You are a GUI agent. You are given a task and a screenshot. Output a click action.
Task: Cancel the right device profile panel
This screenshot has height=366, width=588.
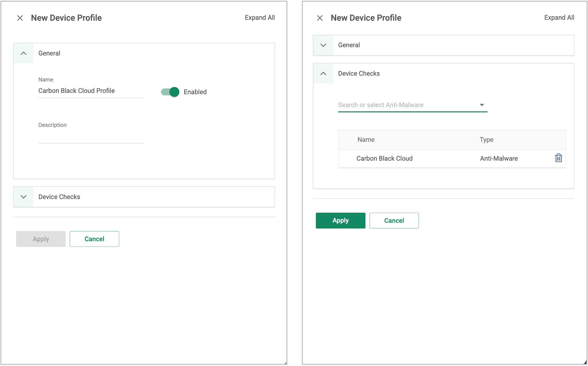point(394,221)
